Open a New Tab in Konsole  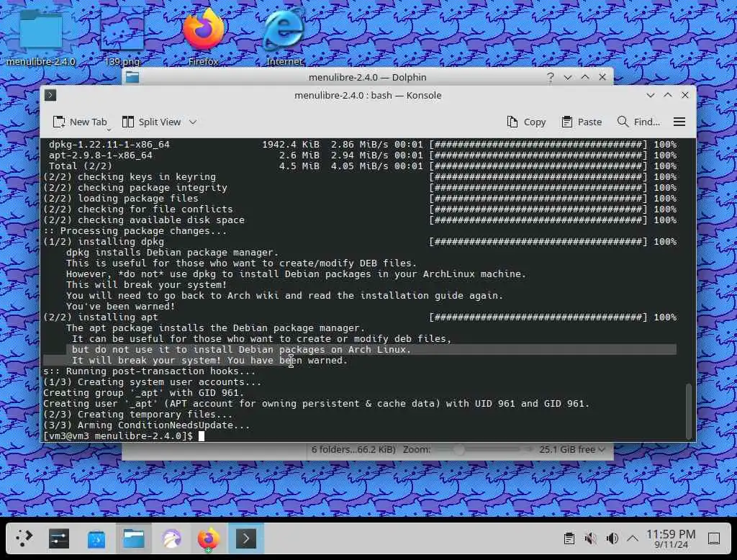click(x=80, y=122)
